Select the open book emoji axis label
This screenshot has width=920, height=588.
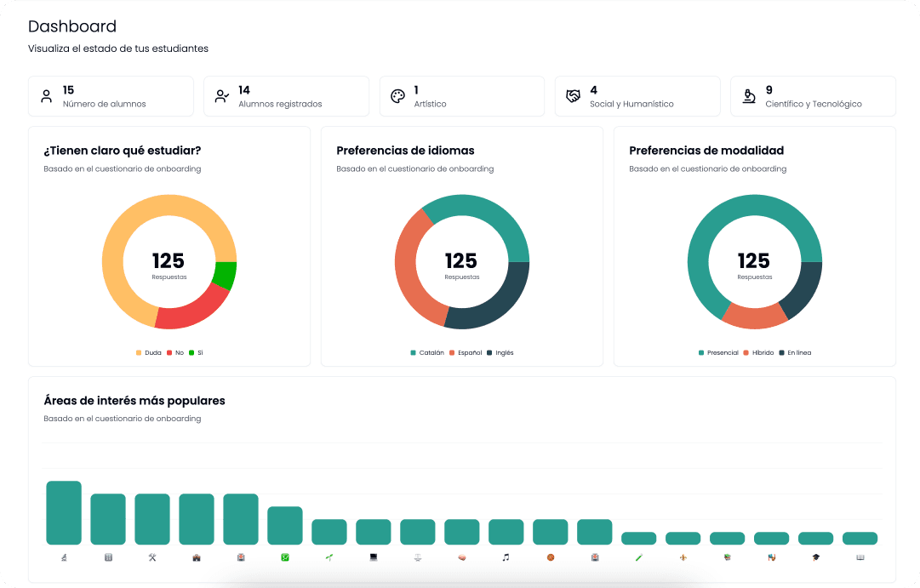pyautogui.click(x=860, y=557)
